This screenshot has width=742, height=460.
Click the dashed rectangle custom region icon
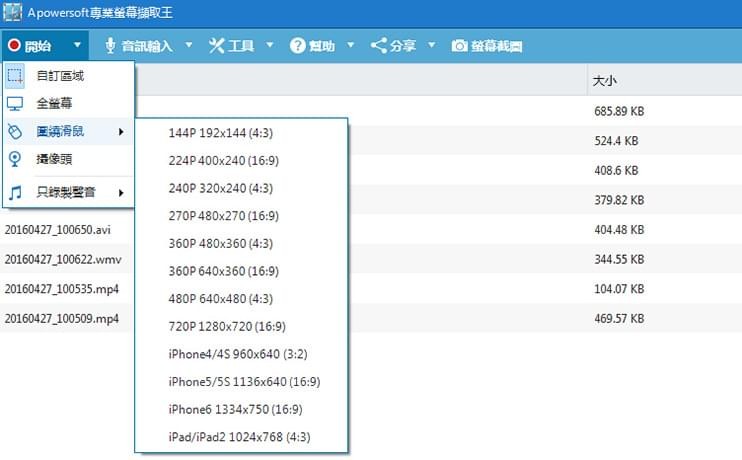pyautogui.click(x=15, y=76)
